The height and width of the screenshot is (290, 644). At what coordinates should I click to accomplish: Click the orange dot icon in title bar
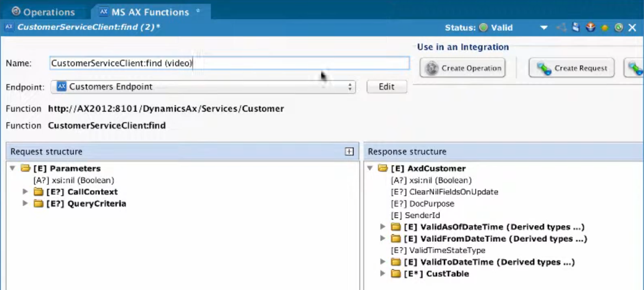[x=605, y=28]
